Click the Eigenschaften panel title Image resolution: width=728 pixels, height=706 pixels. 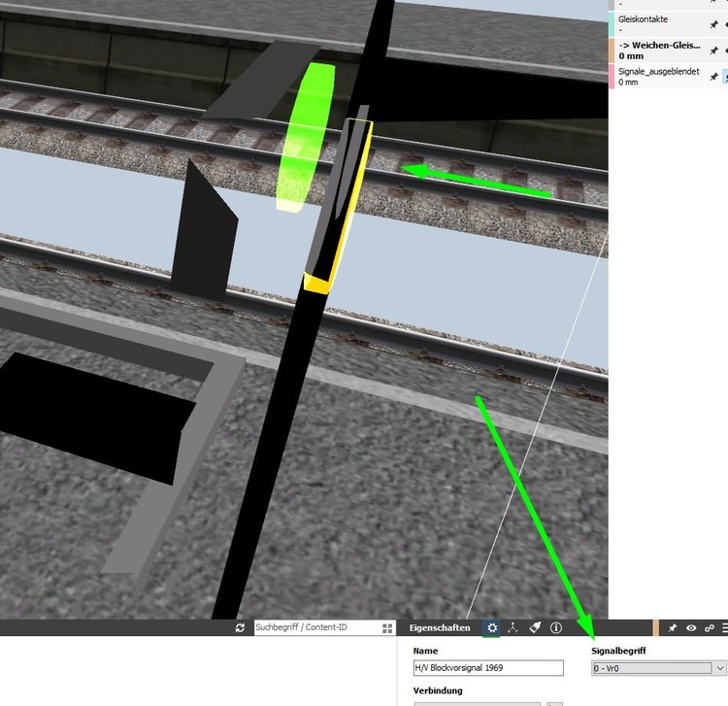pos(440,628)
